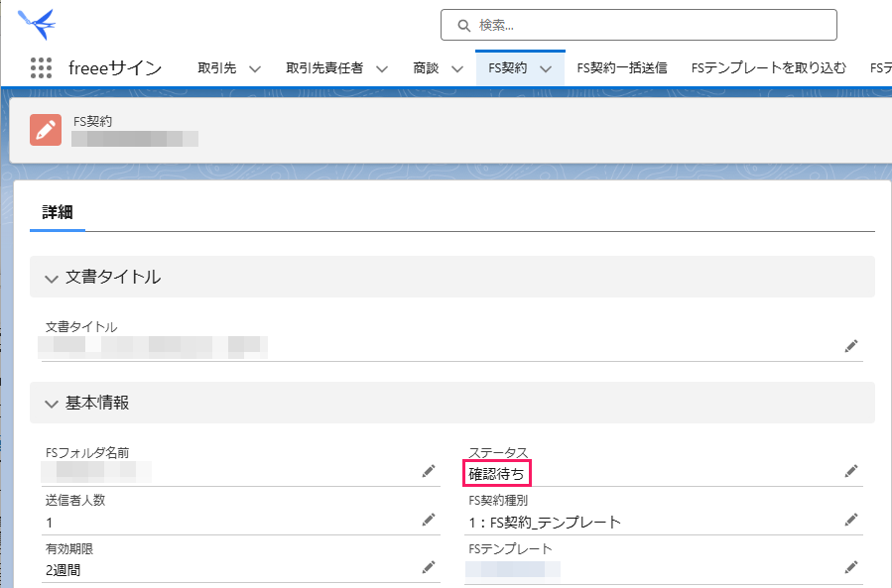Click the freee Sign bird logo
892x588 pixels.
pyautogui.click(x=37, y=24)
